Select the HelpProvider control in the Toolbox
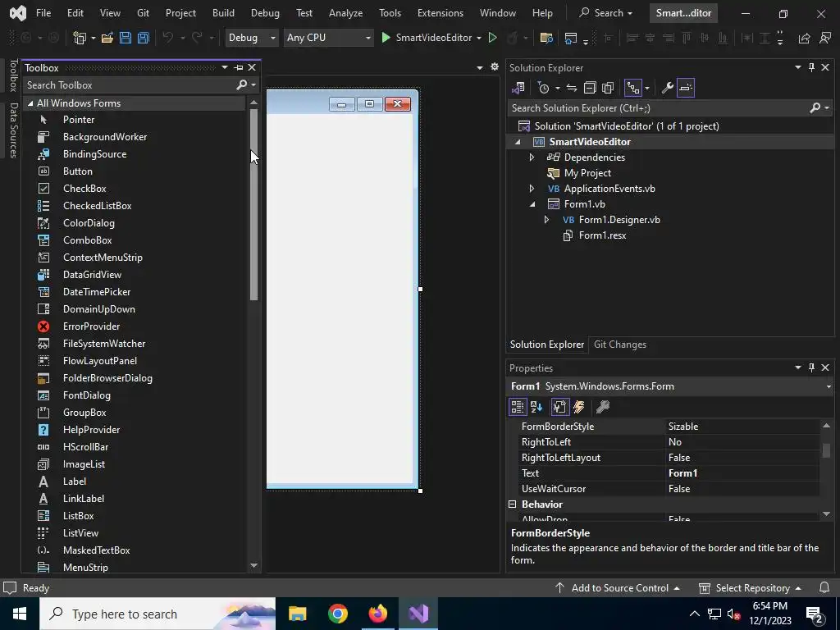The width and height of the screenshot is (840, 630). [x=91, y=430]
